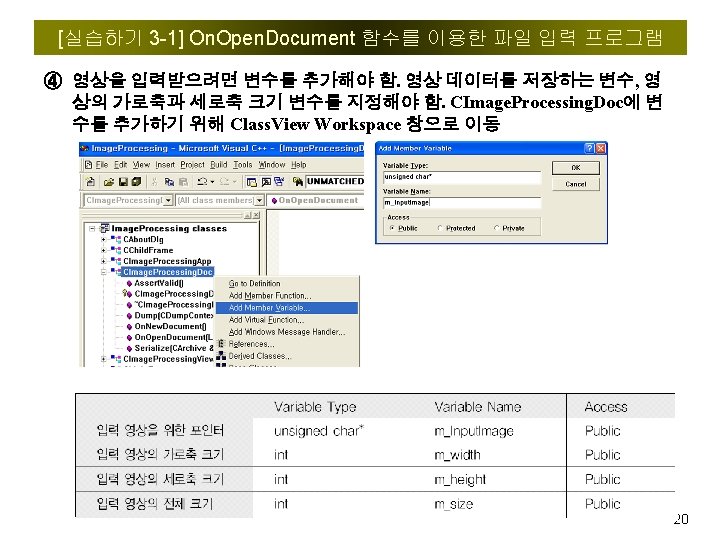Click the UNMATCHED find combo box
Image resolution: width=720 pixels, height=540 pixels.
tap(335, 181)
